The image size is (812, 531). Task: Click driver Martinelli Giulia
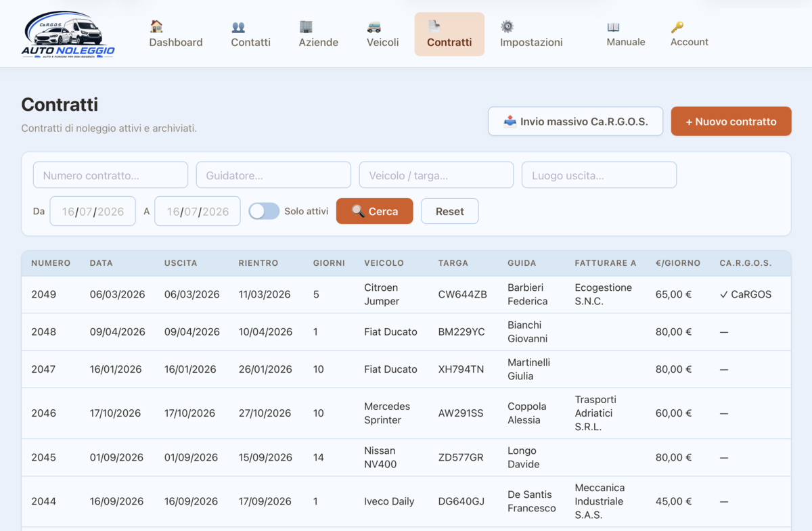tap(529, 369)
